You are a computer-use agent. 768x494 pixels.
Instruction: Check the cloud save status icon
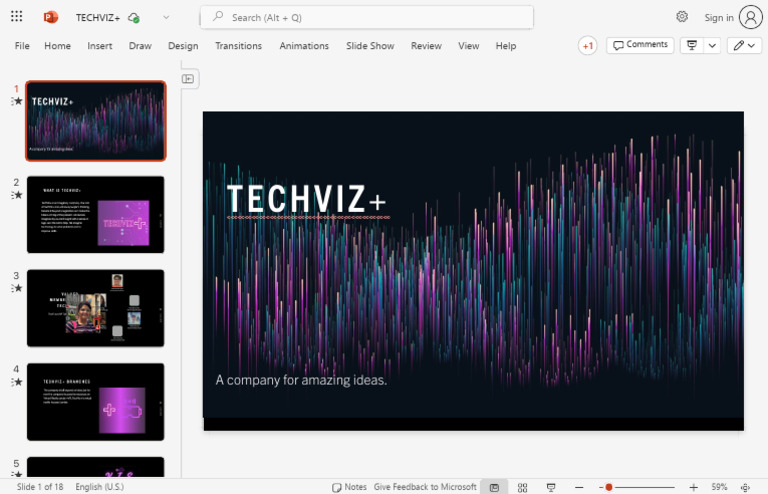point(133,18)
